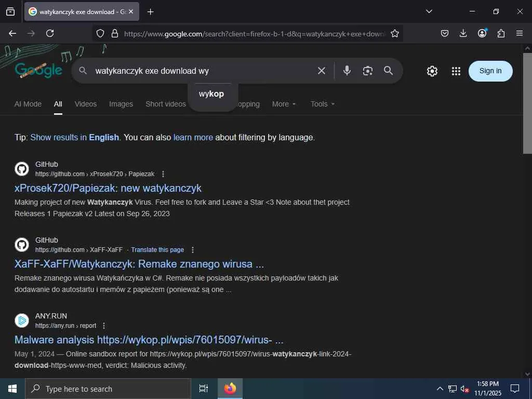Clear the search query with X

(321, 71)
